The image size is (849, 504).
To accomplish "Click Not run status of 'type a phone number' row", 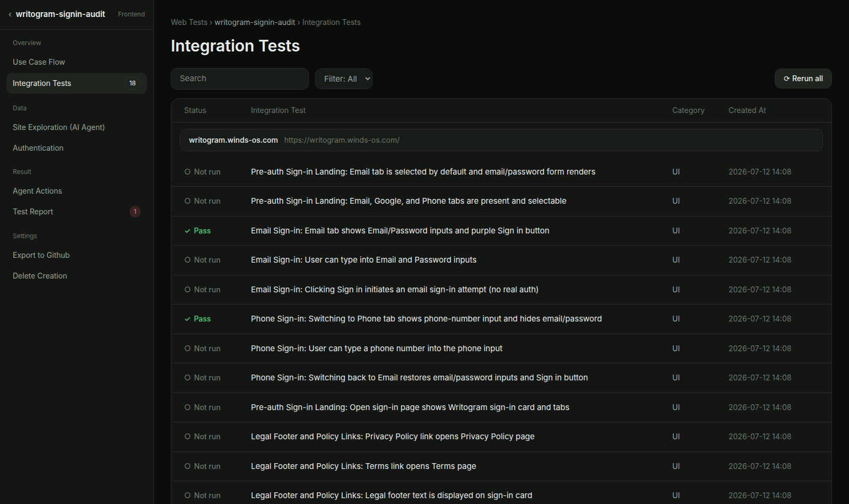I will (202, 349).
